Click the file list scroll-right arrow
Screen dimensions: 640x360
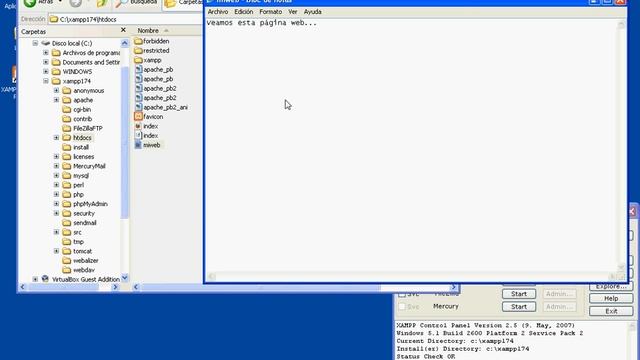point(453,287)
